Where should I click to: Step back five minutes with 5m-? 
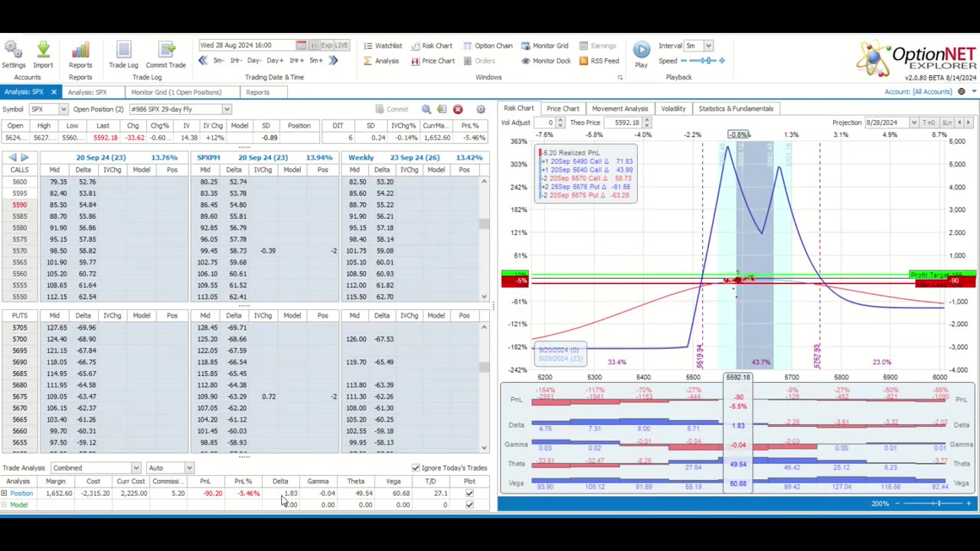click(x=218, y=60)
